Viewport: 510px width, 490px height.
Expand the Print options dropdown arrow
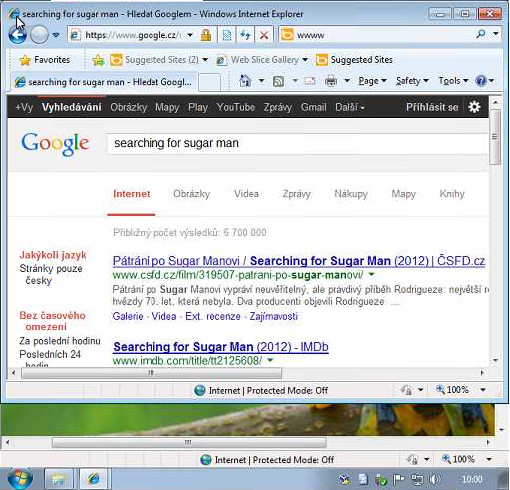(347, 81)
